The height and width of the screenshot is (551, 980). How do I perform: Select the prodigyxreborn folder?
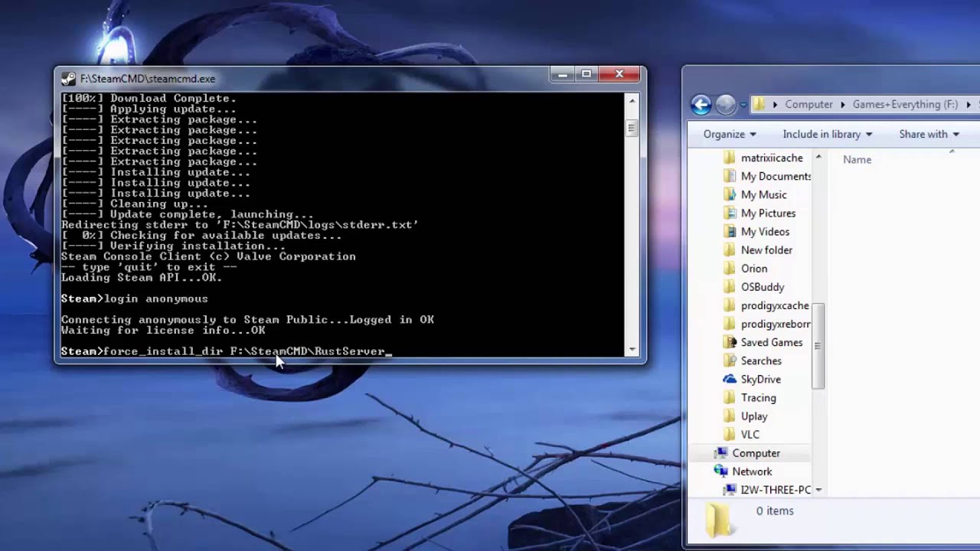click(x=776, y=324)
